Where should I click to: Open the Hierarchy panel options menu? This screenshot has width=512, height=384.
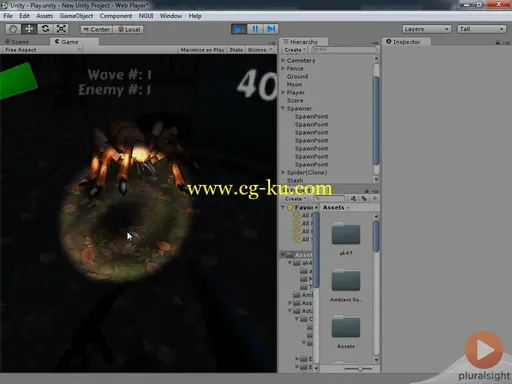[x=376, y=43]
